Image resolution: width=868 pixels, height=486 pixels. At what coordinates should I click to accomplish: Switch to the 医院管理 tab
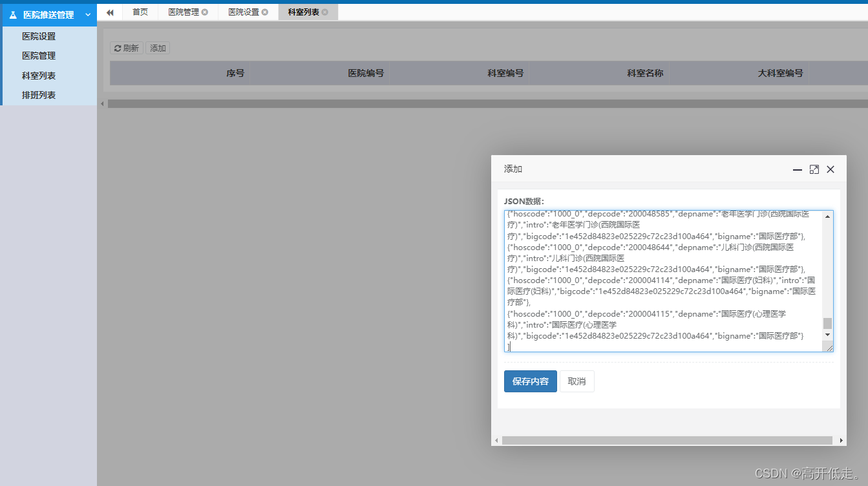pyautogui.click(x=184, y=12)
